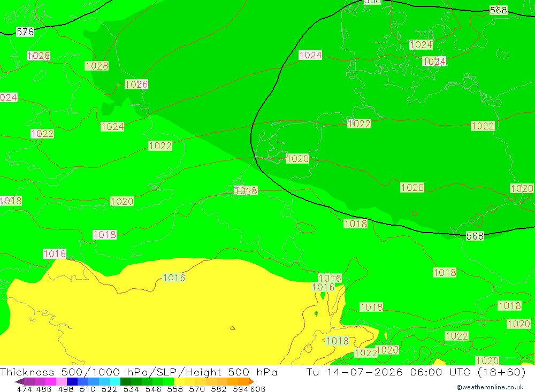This screenshot has width=535, height=392.
Task: Click the legend value 474
Action: [24, 389]
